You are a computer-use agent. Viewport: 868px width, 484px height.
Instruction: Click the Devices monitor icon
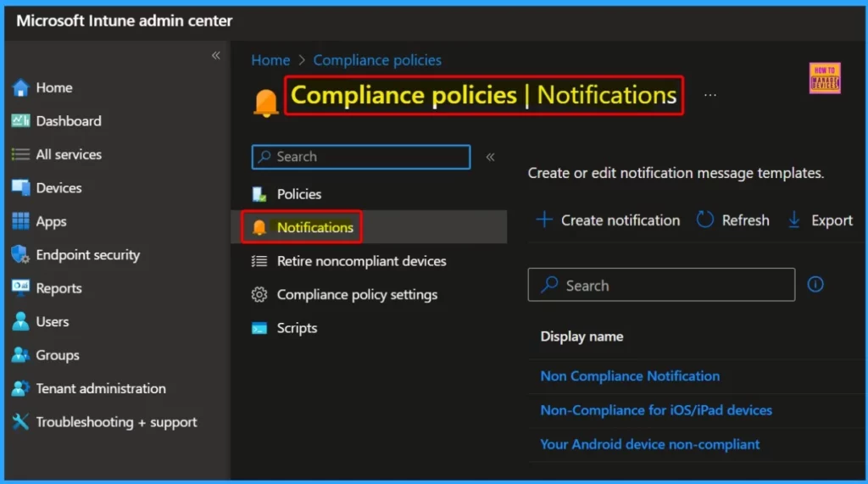(20, 187)
